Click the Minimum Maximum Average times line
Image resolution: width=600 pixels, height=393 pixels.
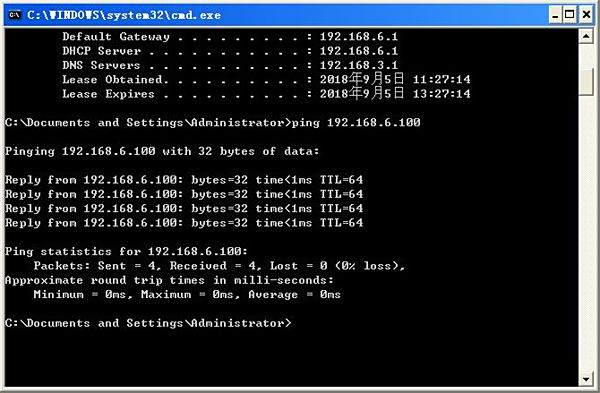click(x=187, y=294)
